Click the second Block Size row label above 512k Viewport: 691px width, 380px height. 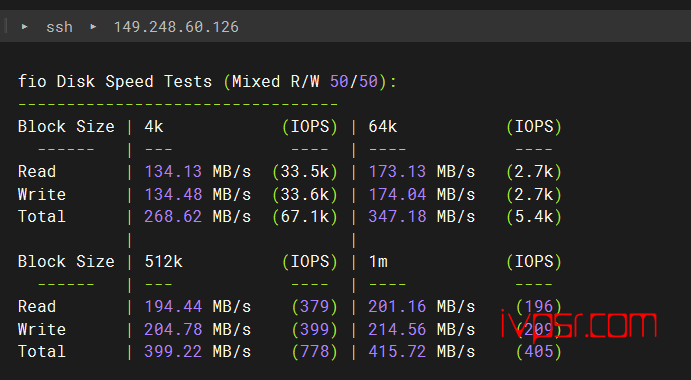coord(66,262)
